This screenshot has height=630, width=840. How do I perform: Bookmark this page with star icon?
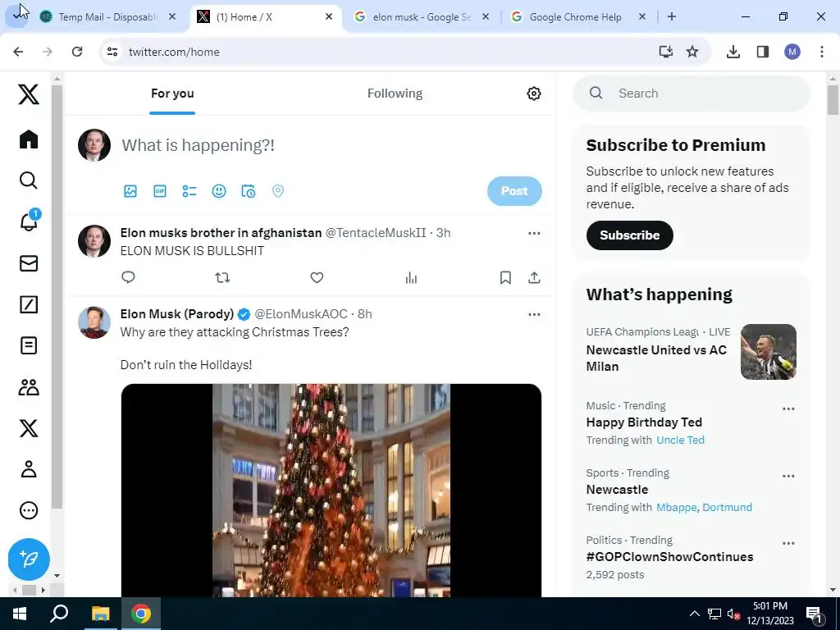pos(692,52)
